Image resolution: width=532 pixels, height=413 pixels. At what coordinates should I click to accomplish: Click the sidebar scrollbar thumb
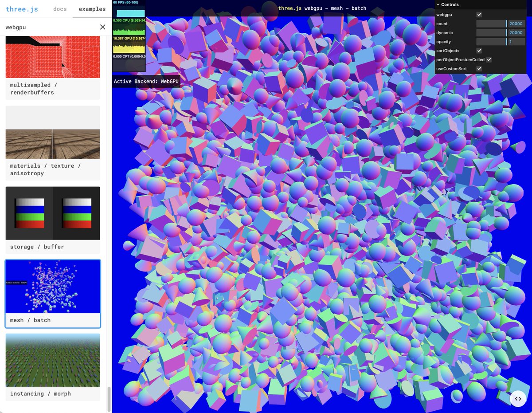click(109, 399)
